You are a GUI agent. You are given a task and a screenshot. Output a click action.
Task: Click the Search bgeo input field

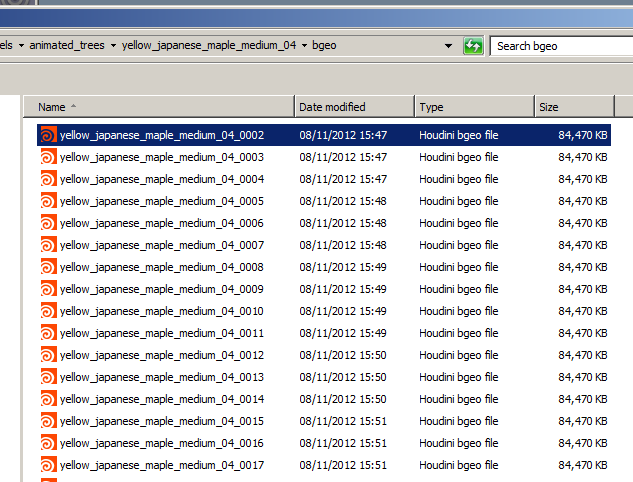point(560,46)
